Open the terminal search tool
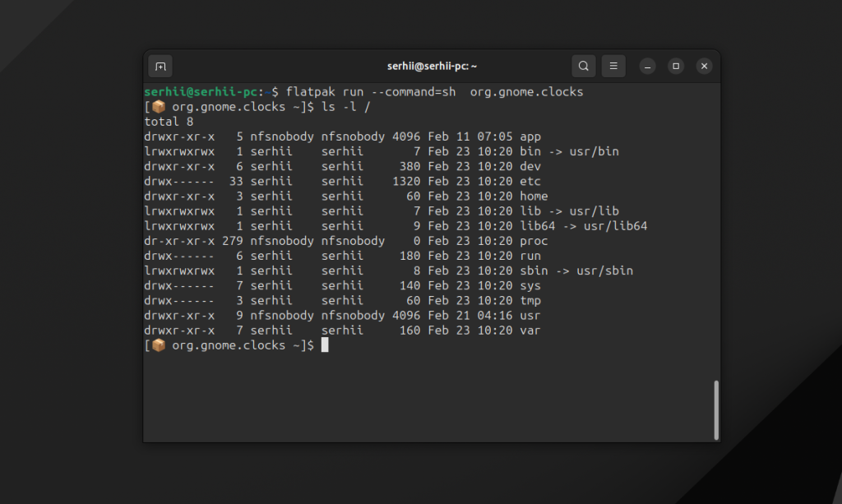 tap(583, 66)
